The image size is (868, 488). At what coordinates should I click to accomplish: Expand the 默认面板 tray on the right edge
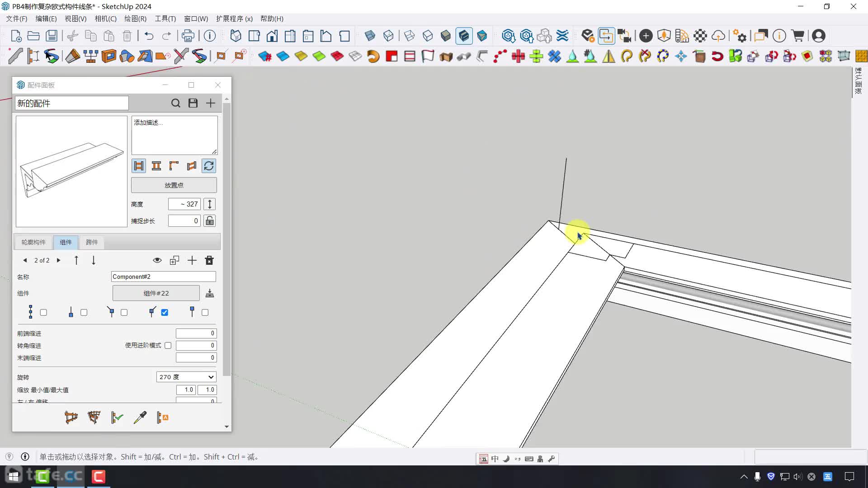point(858,81)
